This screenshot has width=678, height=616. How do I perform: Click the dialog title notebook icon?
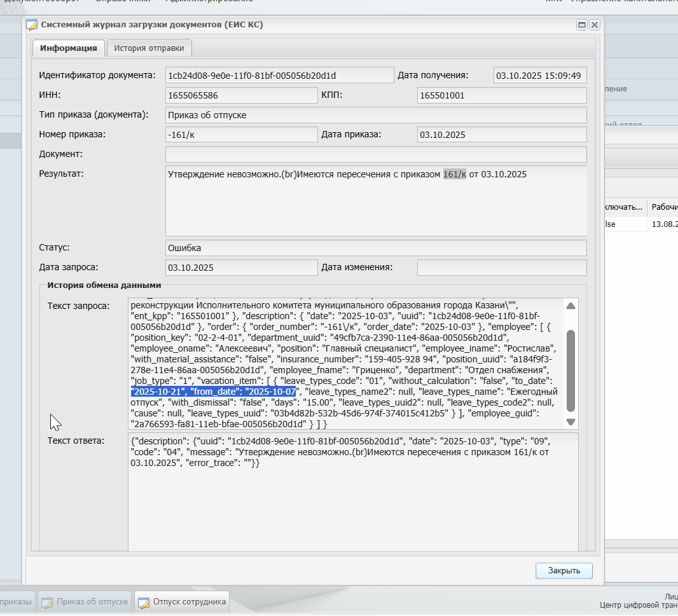32,25
